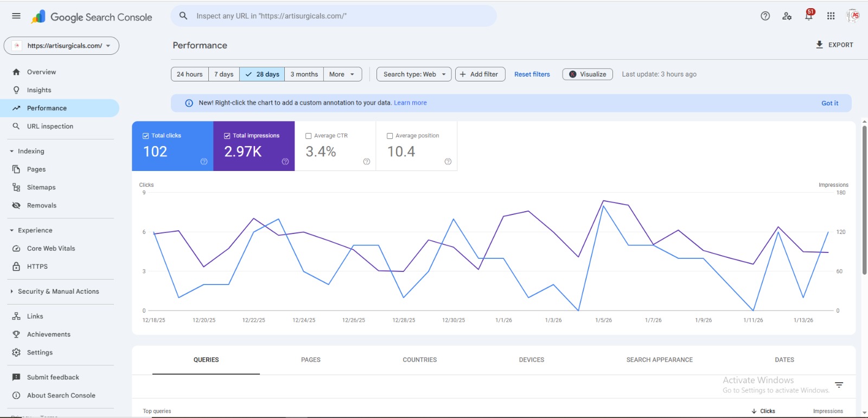
Task: Click the help icon on Total clicks card
Action: click(204, 161)
